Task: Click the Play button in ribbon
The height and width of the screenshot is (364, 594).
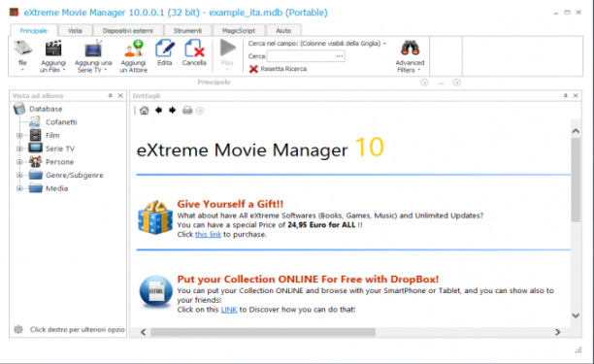Action: pos(227,49)
